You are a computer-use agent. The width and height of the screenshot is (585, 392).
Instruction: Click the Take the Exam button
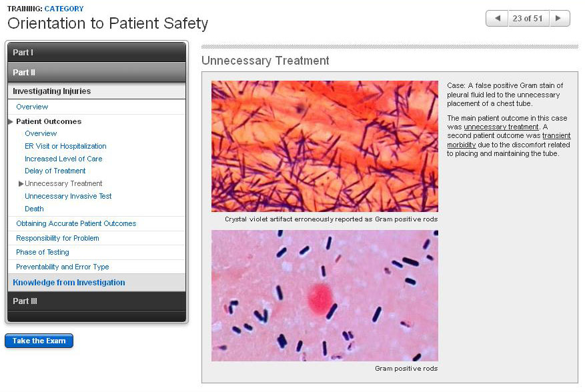click(39, 341)
